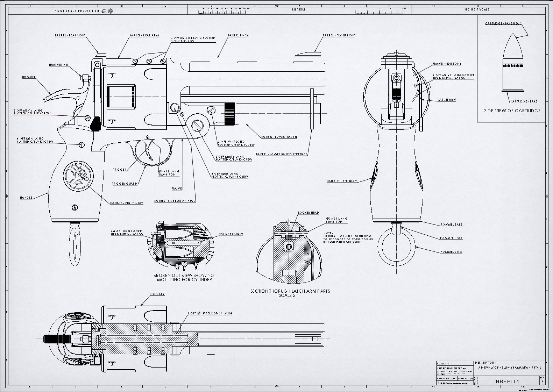Screen dimensions: 553x392
Task: Click the 'LILYKILL' header text
Action: point(299,9)
